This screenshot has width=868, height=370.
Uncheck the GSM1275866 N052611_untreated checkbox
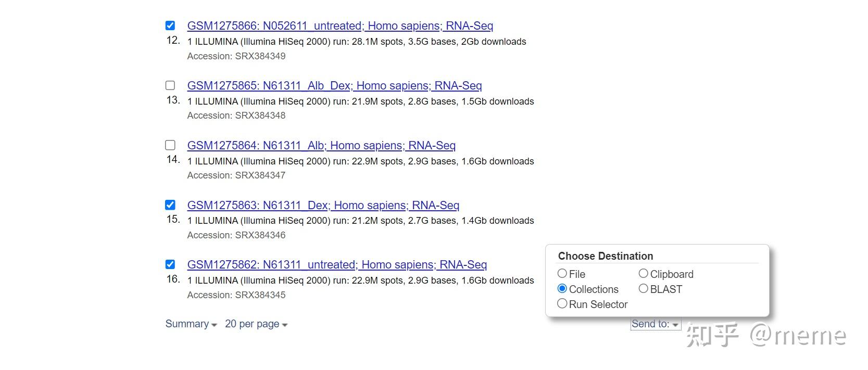point(170,25)
